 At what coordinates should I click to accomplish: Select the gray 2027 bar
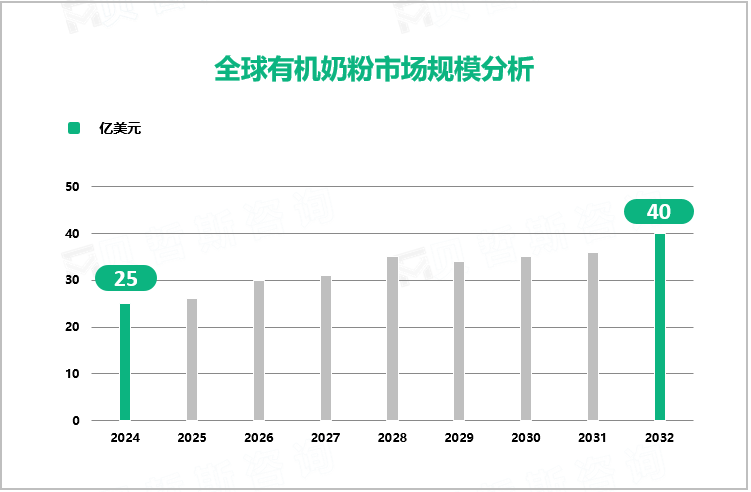(x=326, y=348)
